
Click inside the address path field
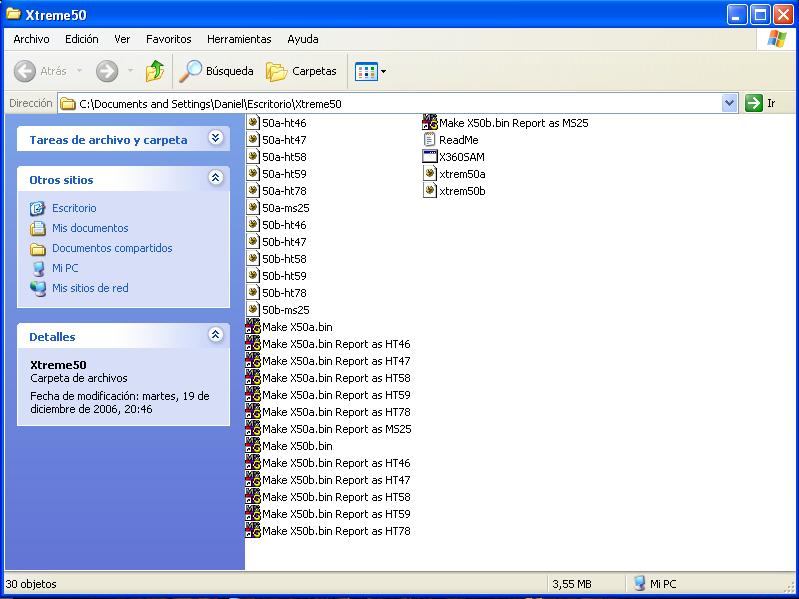[400, 103]
